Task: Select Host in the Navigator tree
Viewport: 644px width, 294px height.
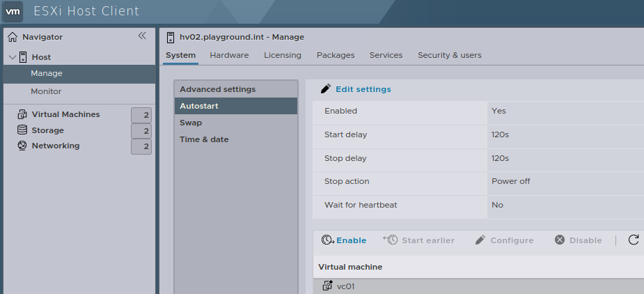Action: click(41, 57)
